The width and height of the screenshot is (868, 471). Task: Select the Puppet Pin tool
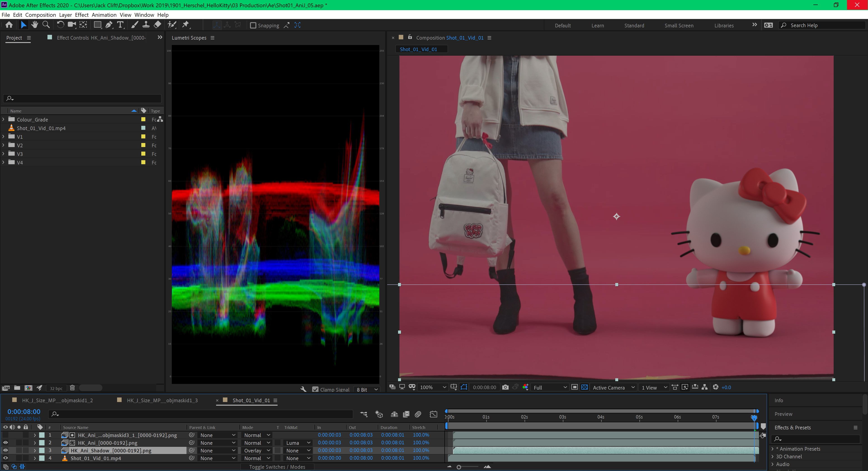[186, 25]
